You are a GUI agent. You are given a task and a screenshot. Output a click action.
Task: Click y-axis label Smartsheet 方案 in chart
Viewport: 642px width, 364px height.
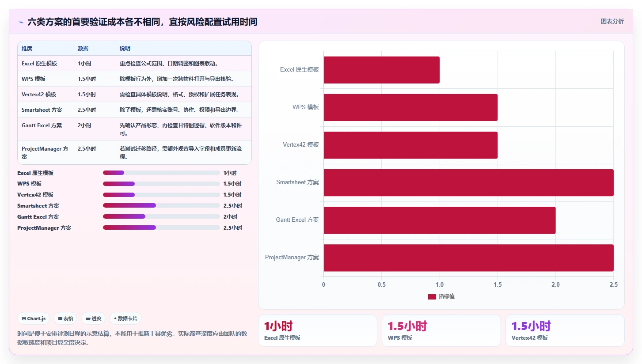pyautogui.click(x=297, y=182)
